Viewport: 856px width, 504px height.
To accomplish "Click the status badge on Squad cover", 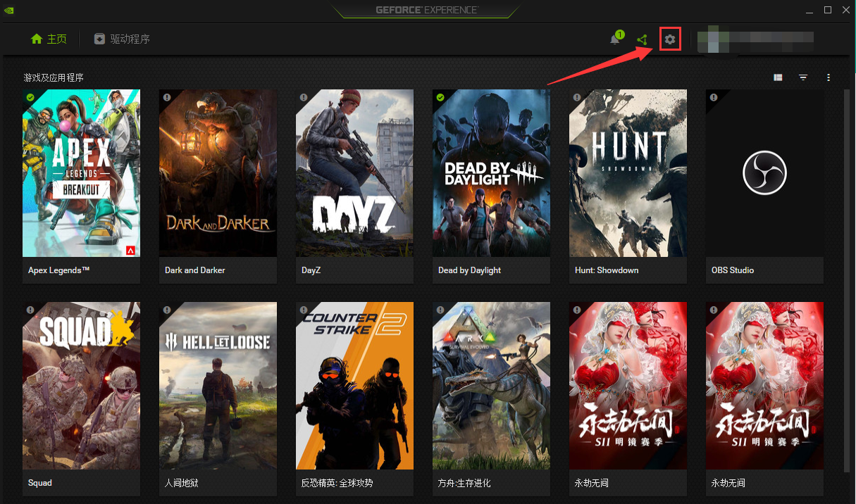I will point(30,310).
